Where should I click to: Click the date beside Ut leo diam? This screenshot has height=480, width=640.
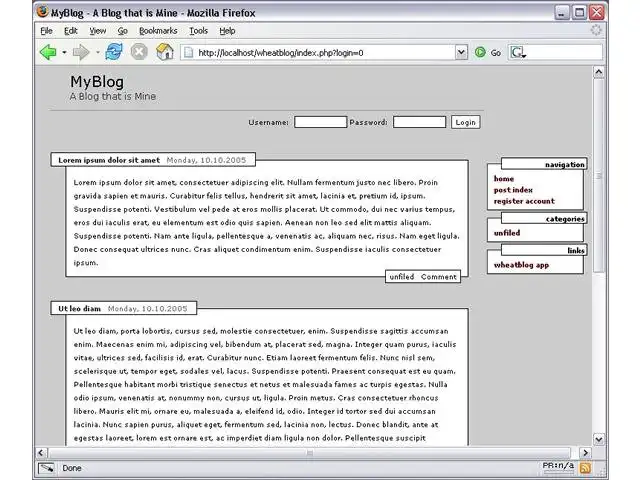[x=147, y=309]
